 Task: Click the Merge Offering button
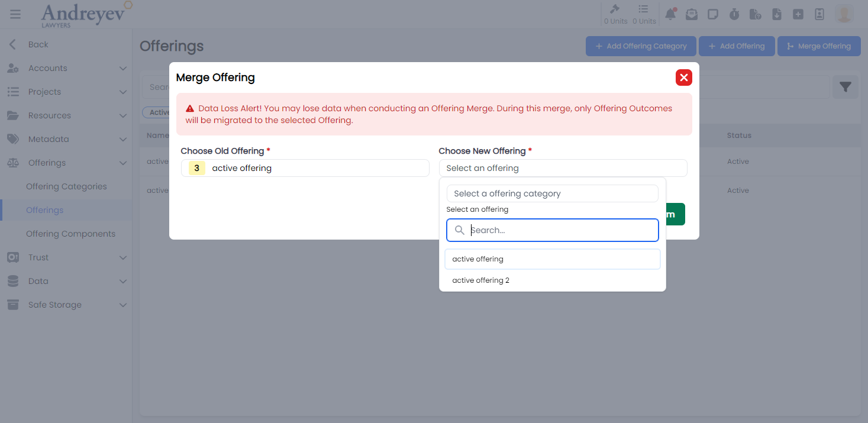point(819,46)
